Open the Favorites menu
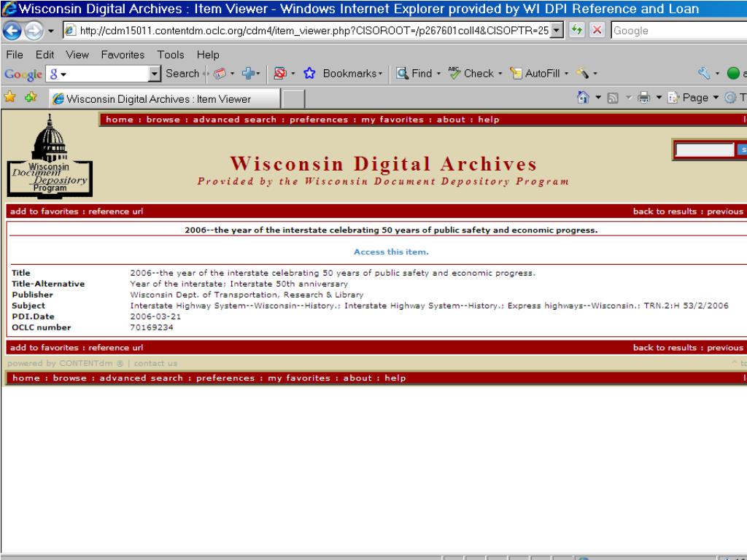747x560 pixels. point(123,55)
